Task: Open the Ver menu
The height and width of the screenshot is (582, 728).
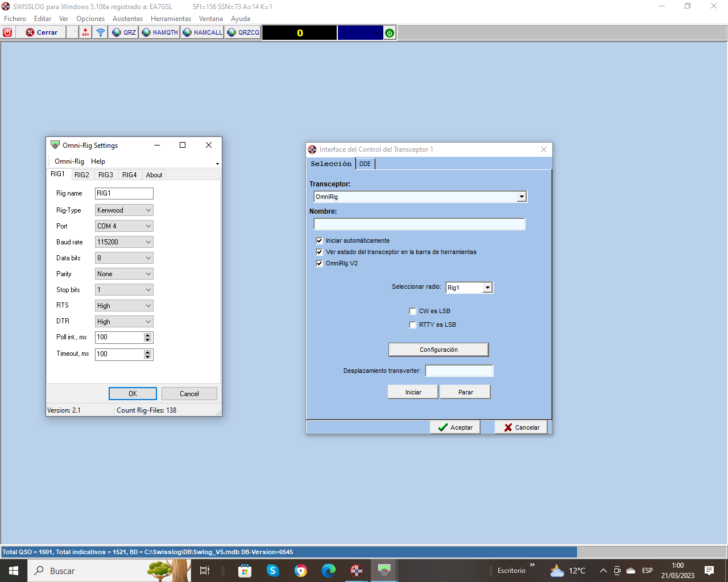Action: (x=64, y=19)
